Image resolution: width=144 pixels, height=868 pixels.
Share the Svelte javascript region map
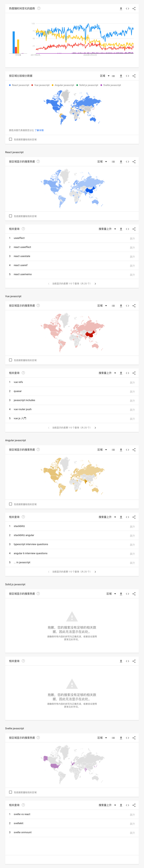click(134, 738)
